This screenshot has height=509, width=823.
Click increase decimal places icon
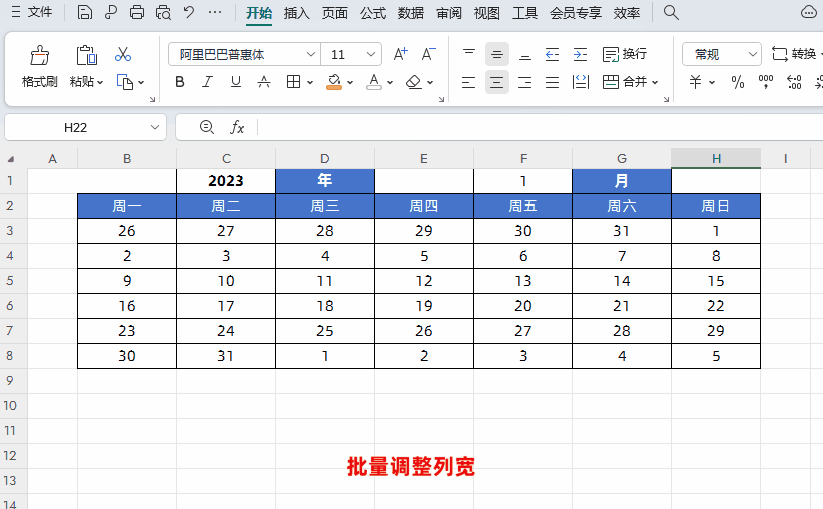tap(794, 82)
